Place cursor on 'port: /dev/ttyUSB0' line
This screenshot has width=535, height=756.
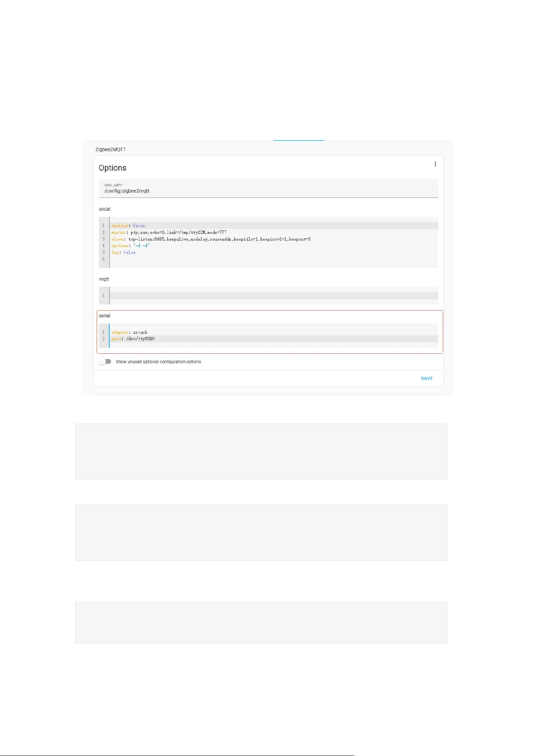[274, 339]
